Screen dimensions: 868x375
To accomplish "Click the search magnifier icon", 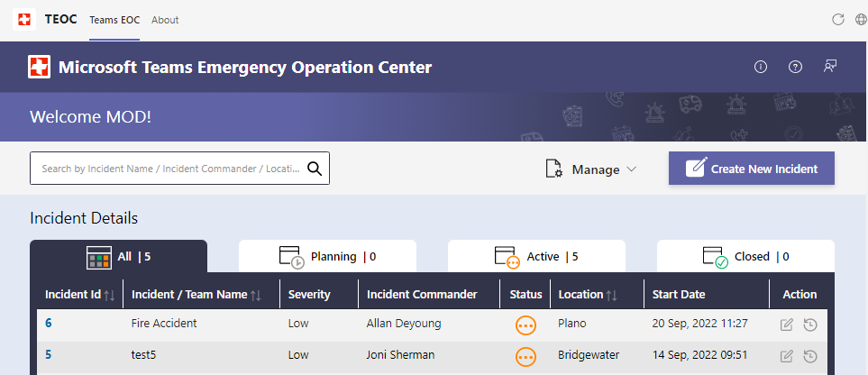I will click(315, 169).
